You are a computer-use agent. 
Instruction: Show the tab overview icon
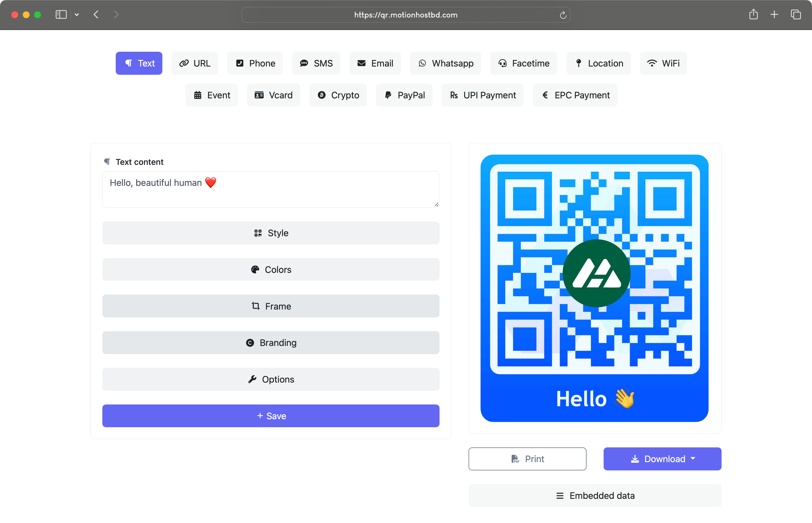coord(795,14)
